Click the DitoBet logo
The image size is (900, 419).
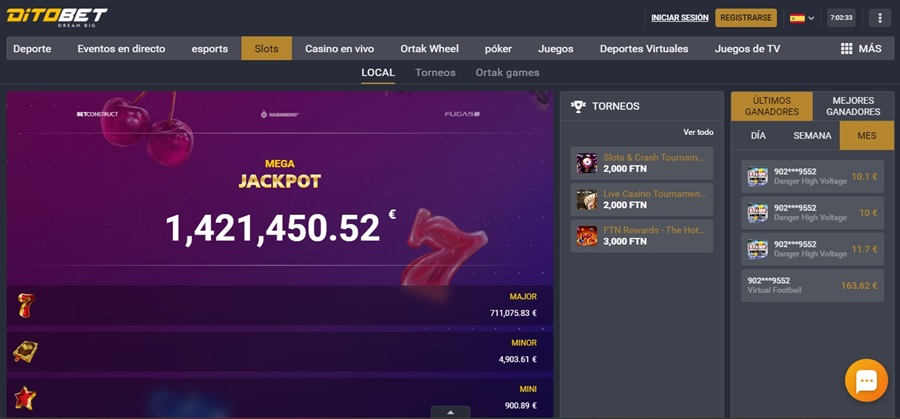(x=57, y=18)
